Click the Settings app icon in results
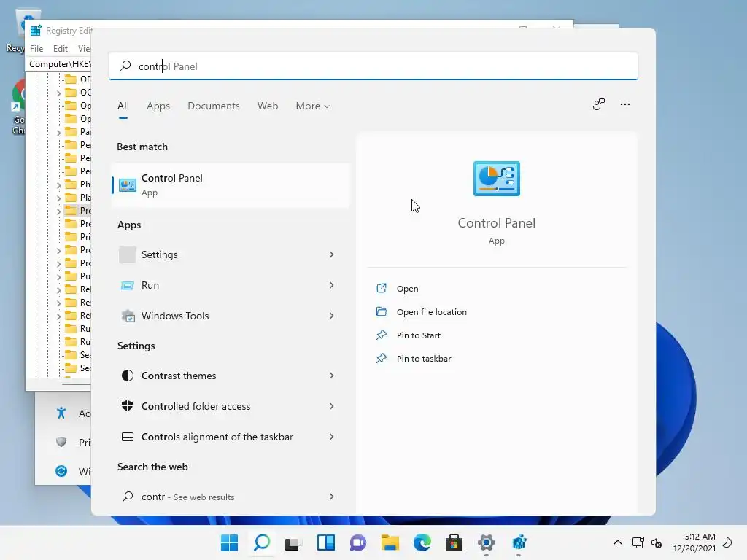 [127, 254]
